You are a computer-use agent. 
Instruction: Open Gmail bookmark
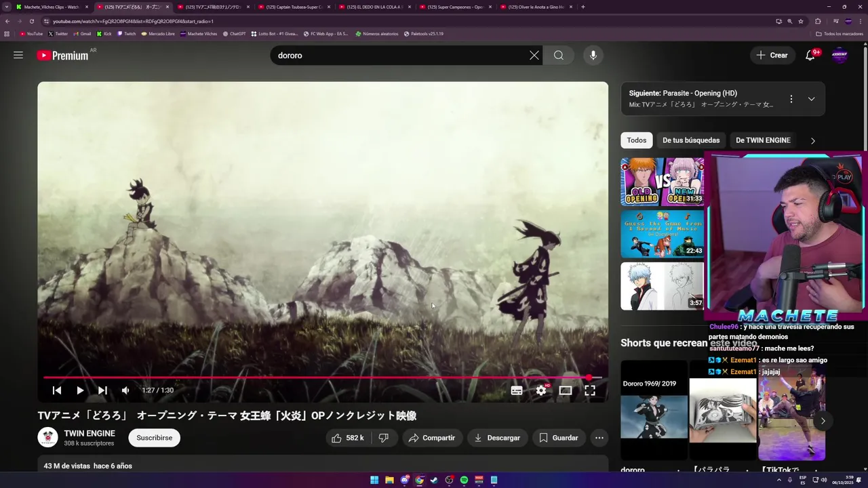tap(82, 34)
